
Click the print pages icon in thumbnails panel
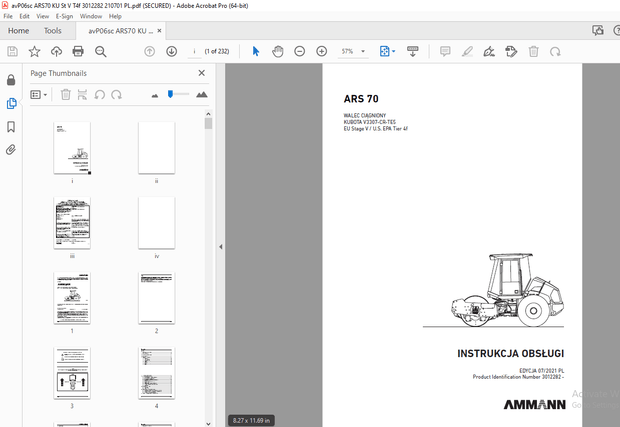(82, 94)
